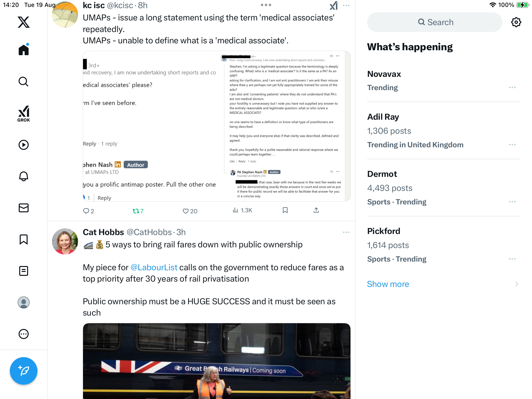This screenshot has height=399, width=532.
Task: Open the @LabourList mention link
Action: click(154, 267)
